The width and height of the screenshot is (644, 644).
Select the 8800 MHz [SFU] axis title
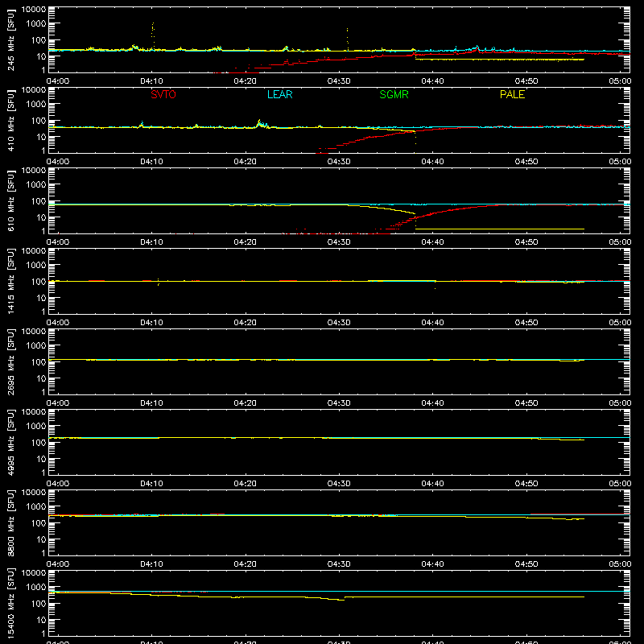click(x=11, y=522)
